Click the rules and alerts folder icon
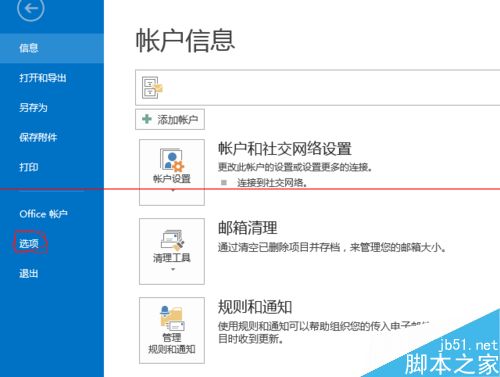Viewport: 500px width, 377px height. pyautogui.click(x=172, y=318)
